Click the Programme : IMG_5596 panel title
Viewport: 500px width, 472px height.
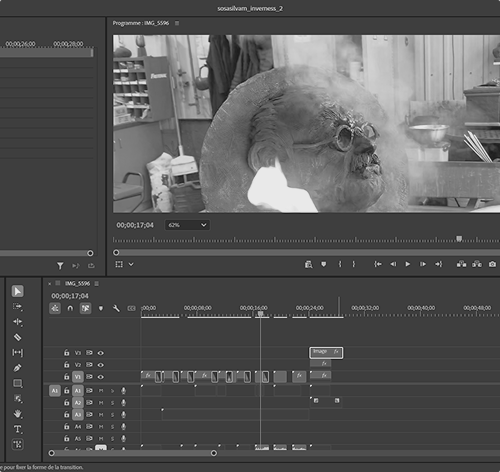pyautogui.click(x=141, y=23)
